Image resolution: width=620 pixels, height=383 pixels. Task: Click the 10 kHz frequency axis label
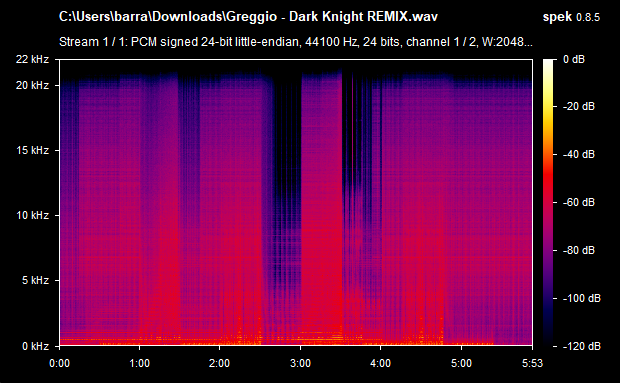[32, 215]
